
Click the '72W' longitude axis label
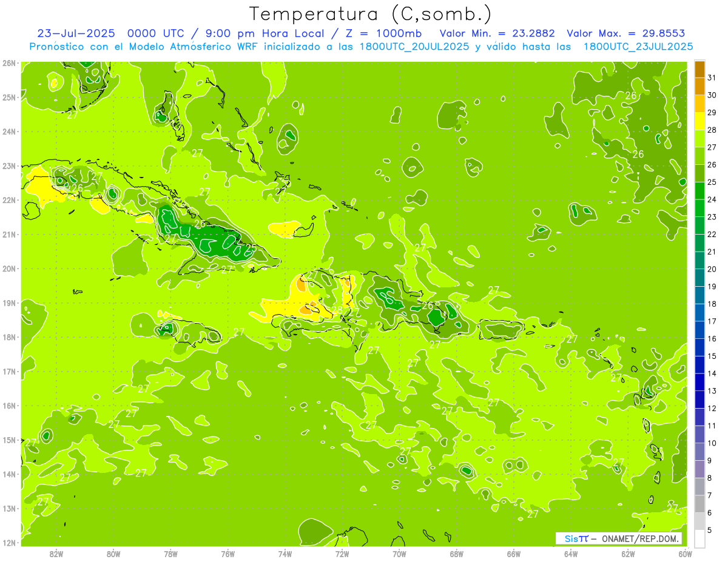click(x=342, y=554)
